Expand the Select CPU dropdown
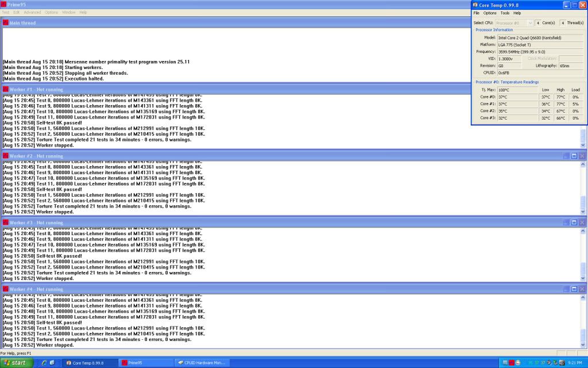 [x=529, y=22]
